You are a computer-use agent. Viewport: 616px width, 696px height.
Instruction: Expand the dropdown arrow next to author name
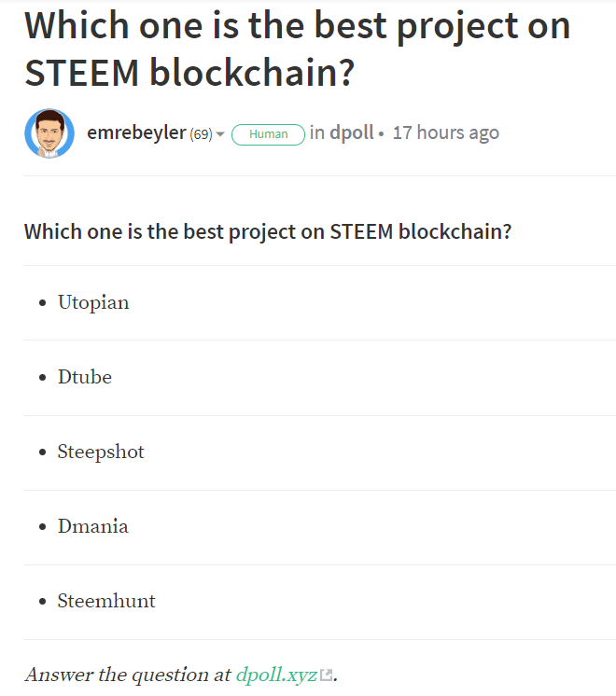[x=220, y=134]
